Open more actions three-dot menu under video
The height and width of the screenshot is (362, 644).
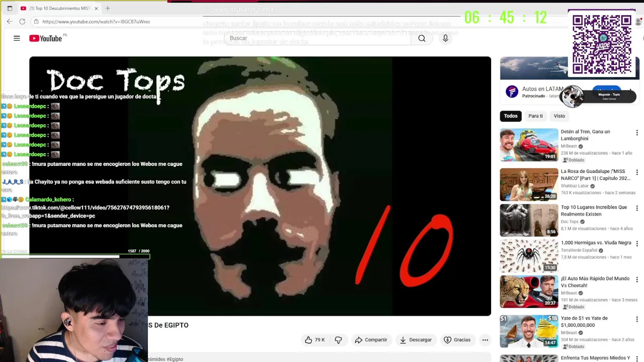coord(485,340)
